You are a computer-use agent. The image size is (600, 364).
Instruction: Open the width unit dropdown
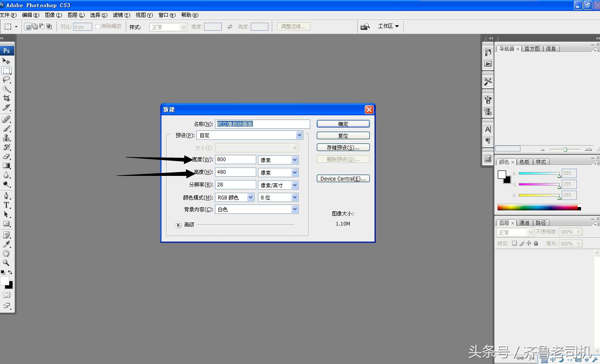[295, 160]
